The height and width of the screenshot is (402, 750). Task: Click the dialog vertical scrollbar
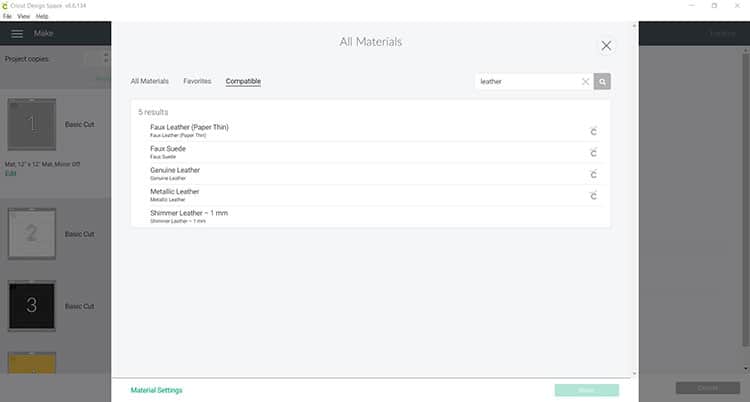[x=634, y=200]
